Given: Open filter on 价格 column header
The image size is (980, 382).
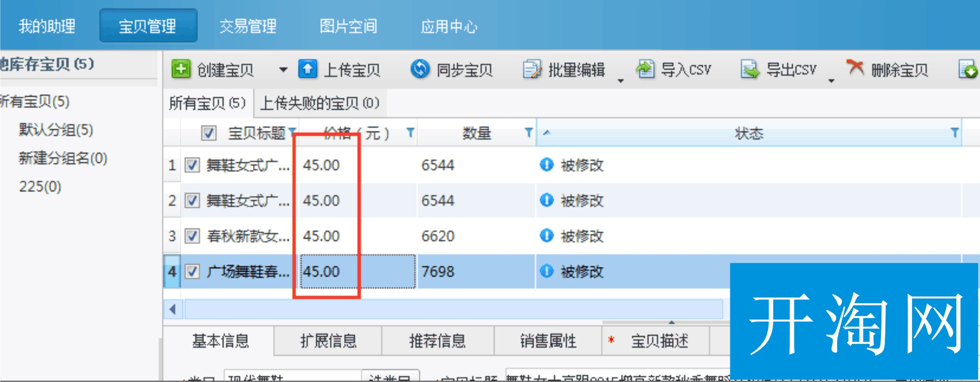Looking at the screenshot, I should [x=410, y=132].
